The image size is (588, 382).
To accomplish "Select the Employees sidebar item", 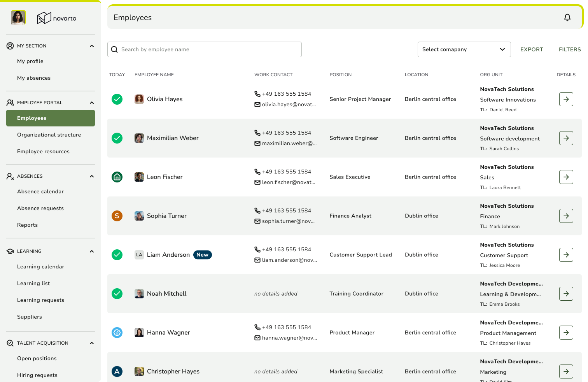I will pos(51,118).
